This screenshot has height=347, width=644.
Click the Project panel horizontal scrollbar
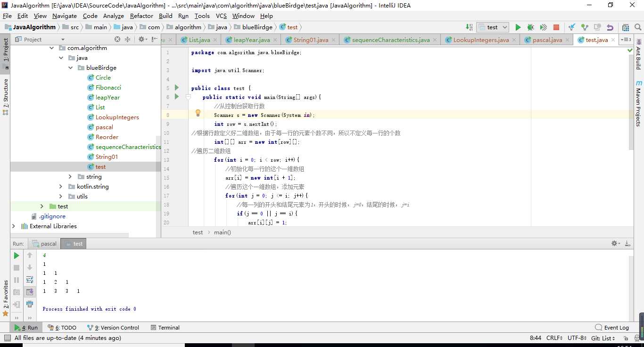70,235
